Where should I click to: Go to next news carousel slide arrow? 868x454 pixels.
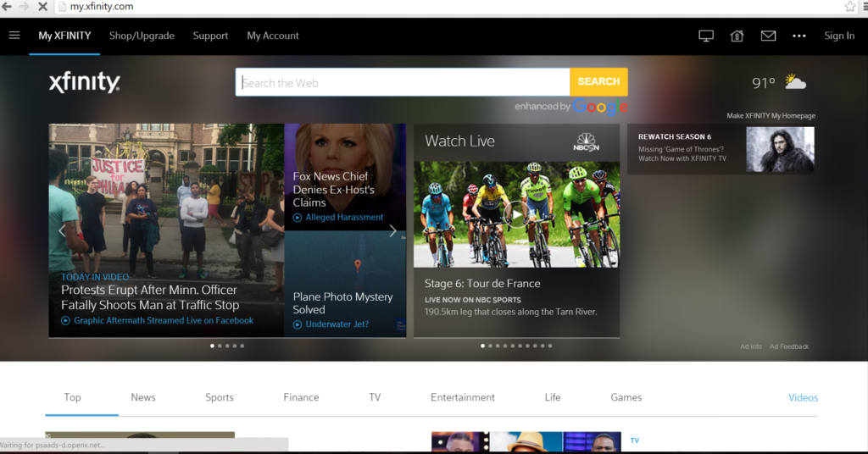(x=392, y=231)
